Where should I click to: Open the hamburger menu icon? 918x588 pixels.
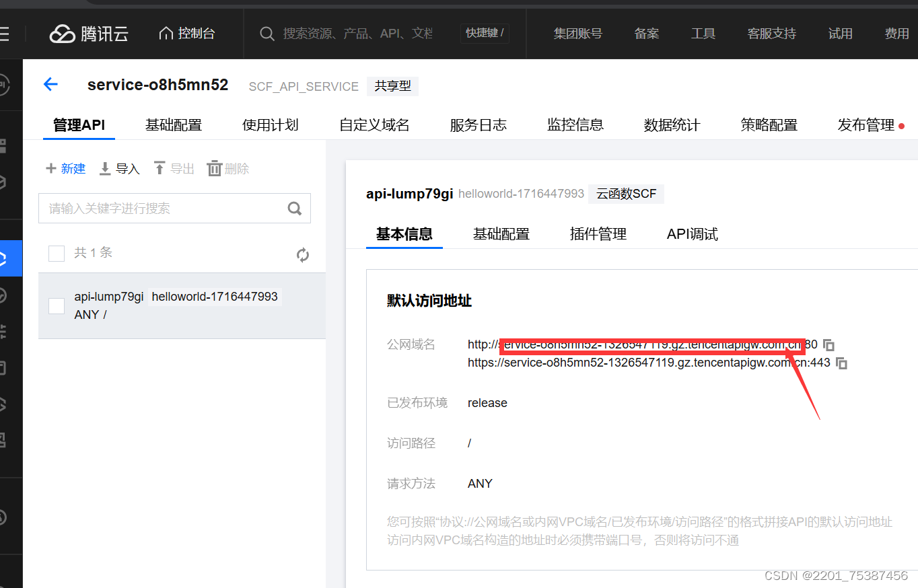pyautogui.click(x=4, y=34)
